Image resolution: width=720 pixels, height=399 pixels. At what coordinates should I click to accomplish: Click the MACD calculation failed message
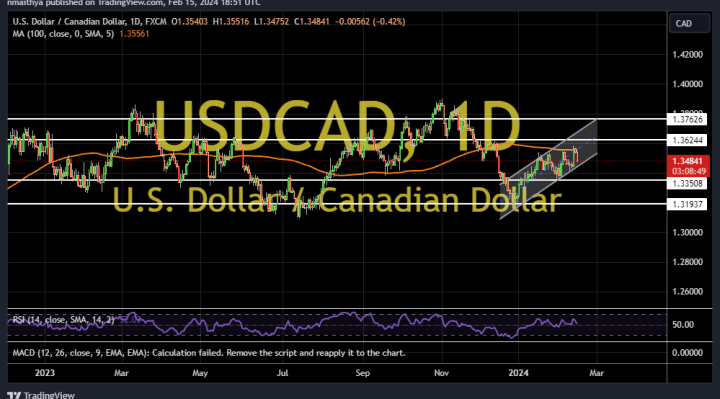tap(209, 353)
